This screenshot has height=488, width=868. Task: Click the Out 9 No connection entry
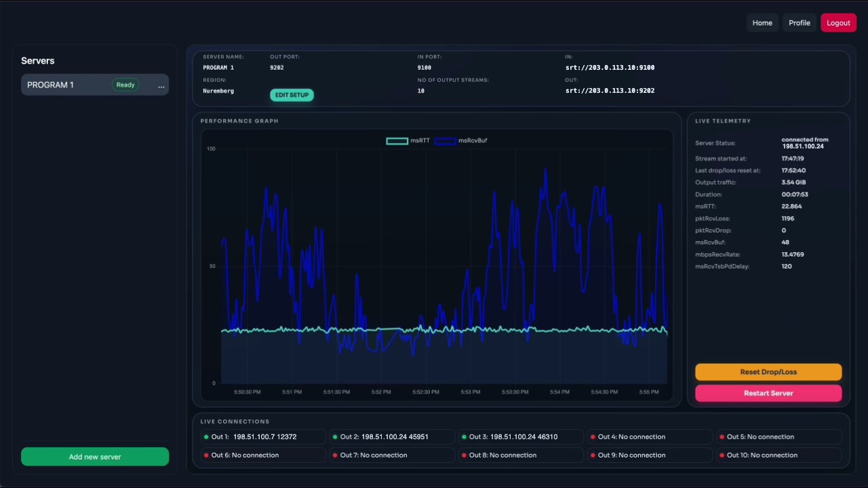pos(649,455)
